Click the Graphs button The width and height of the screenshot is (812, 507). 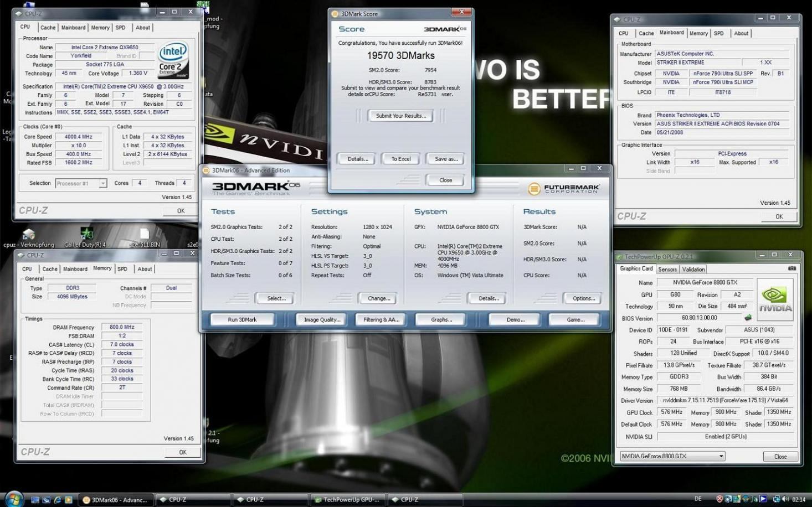click(441, 319)
